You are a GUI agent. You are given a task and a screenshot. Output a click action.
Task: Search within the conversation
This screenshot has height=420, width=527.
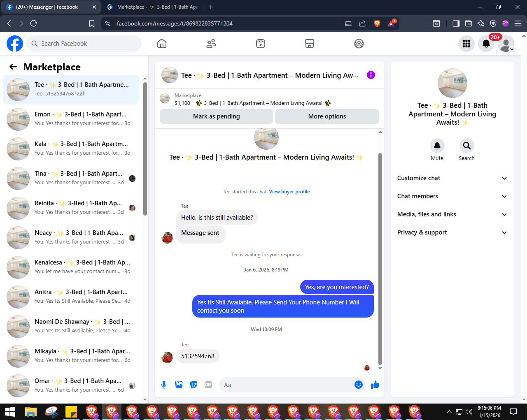pos(466,146)
